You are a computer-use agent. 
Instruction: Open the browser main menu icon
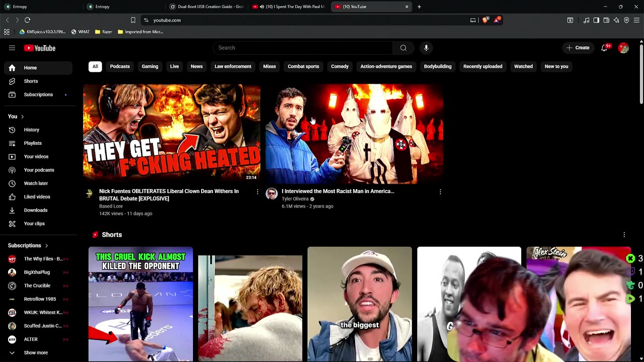[x=637, y=20]
